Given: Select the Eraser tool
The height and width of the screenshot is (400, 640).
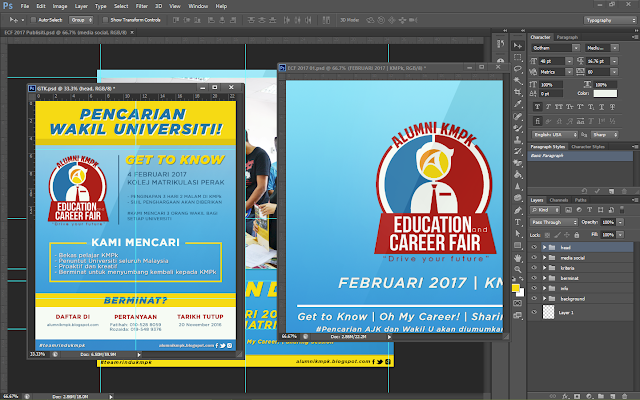Looking at the screenshot, I should 518,163.
